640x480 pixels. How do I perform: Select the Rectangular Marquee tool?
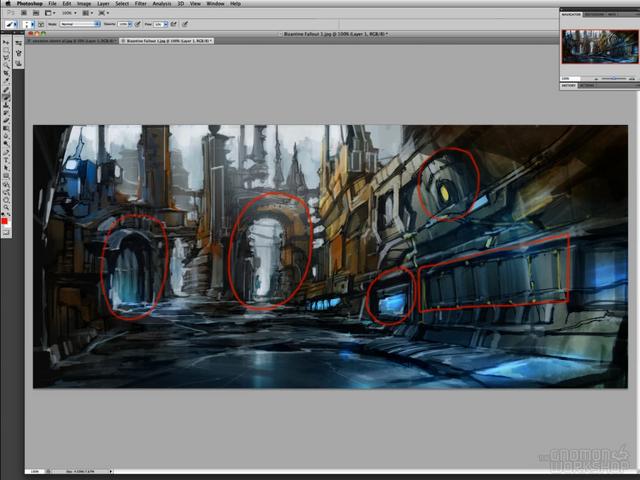6,50
